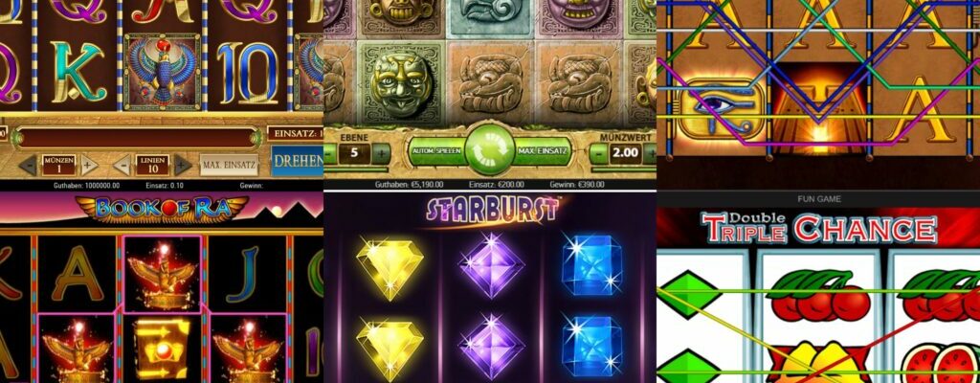Increase Münzen with the plus arrow
The image size is (980, 383).
89,166
